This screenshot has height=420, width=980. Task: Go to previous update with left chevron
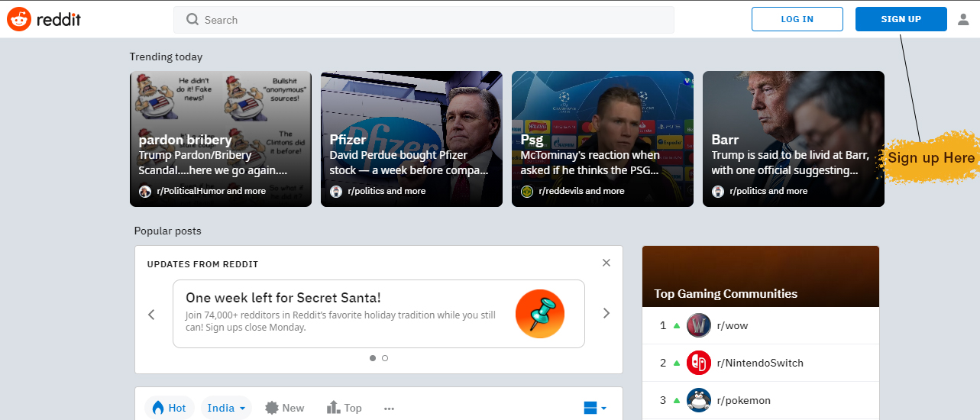[151, 314]
